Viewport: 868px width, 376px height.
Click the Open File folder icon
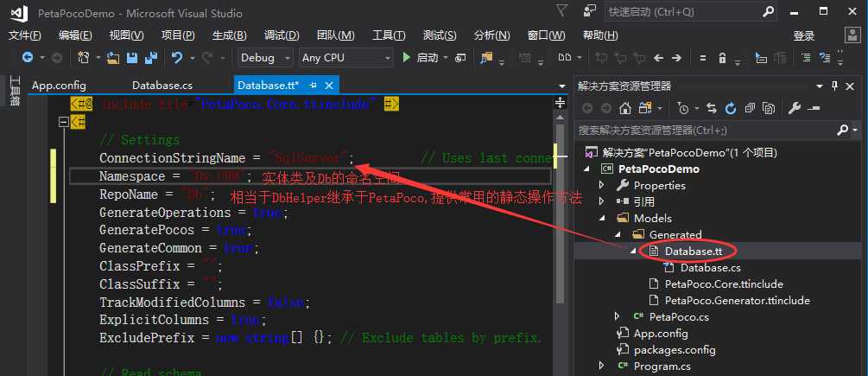(x=113, y=58)
